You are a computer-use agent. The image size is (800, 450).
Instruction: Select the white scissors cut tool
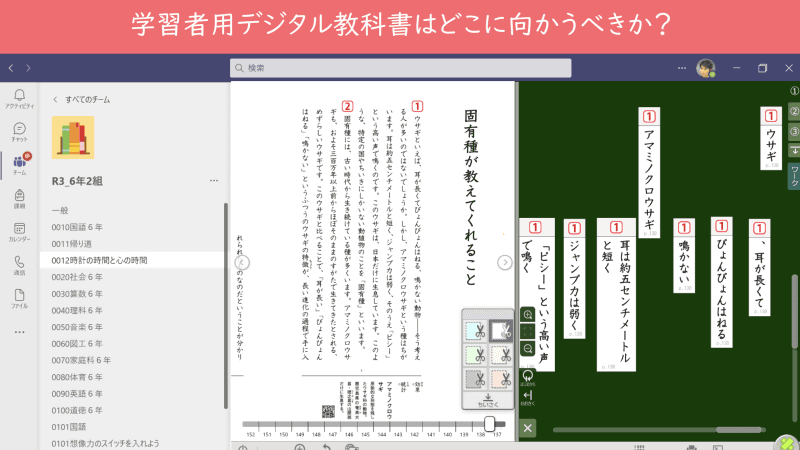[x=501, y=331]
